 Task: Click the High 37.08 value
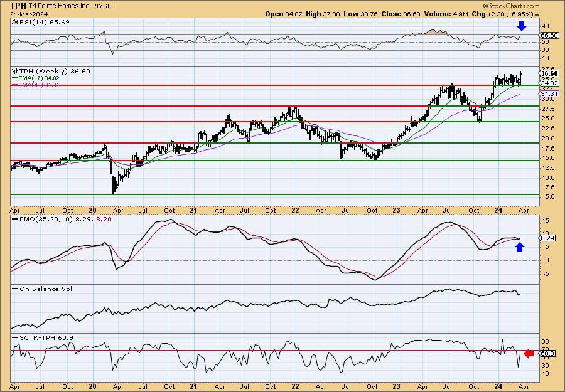click(x=321, y=14)
